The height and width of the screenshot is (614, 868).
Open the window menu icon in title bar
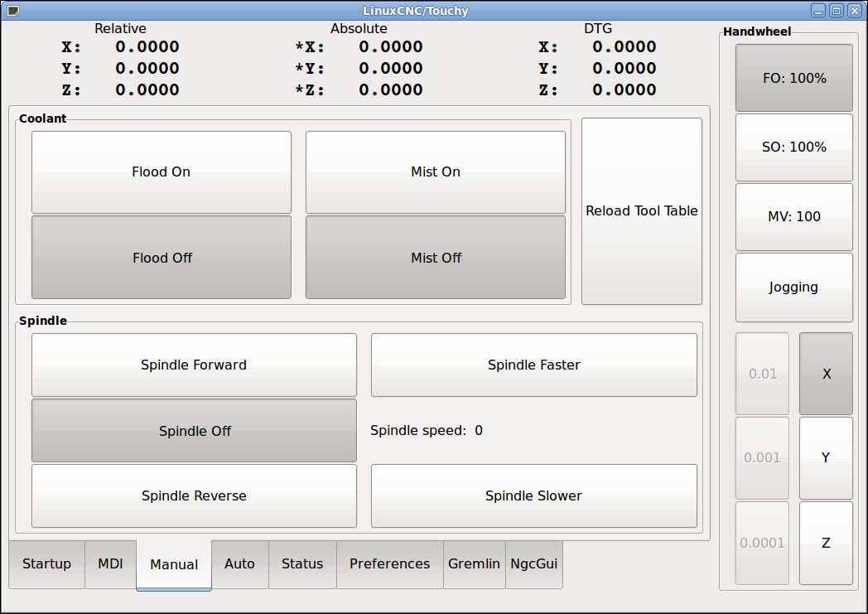[12, 11]
